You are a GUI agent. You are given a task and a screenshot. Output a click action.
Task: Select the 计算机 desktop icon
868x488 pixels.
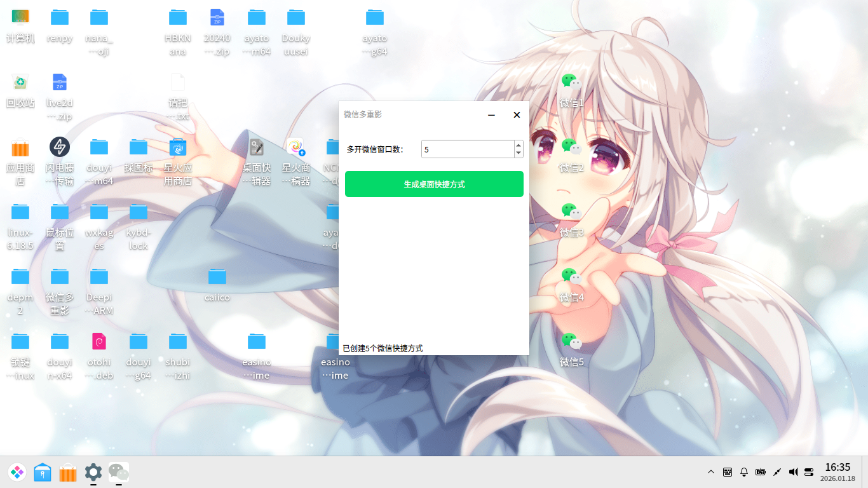coord(20,25)
